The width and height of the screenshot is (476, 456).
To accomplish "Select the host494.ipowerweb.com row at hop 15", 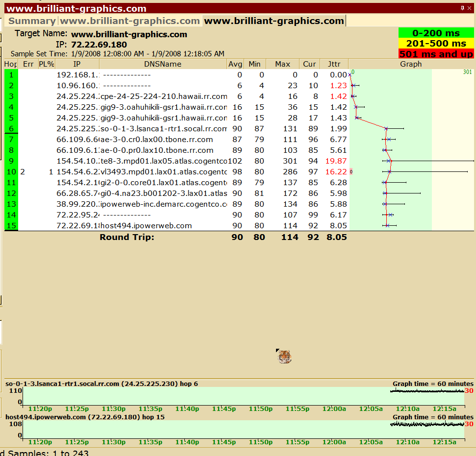I will 146,226.
